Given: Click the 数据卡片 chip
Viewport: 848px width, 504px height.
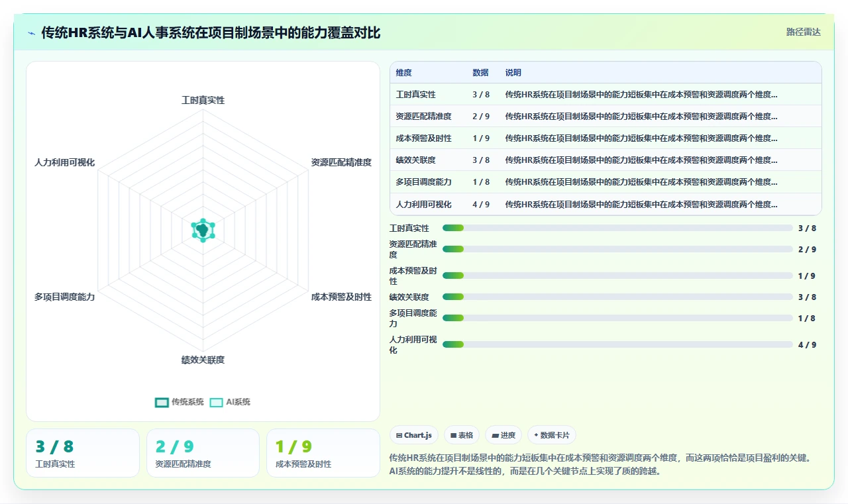Looking at the screenshot, I should coord(552,435).
